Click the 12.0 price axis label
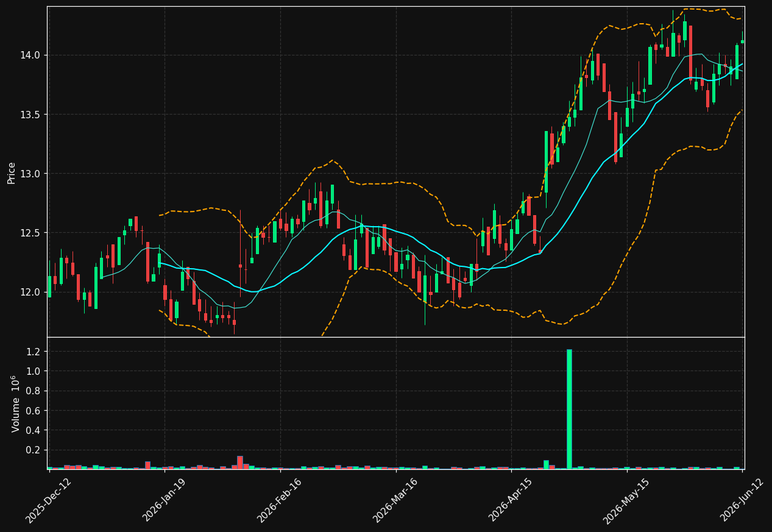 pyautogui.click(x=32, y=292)
